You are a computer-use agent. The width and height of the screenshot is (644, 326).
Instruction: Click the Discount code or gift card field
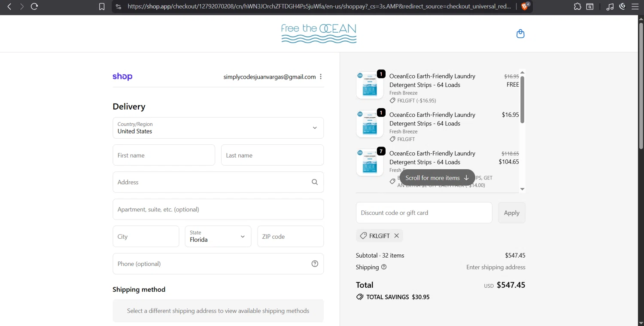point(424,213)
